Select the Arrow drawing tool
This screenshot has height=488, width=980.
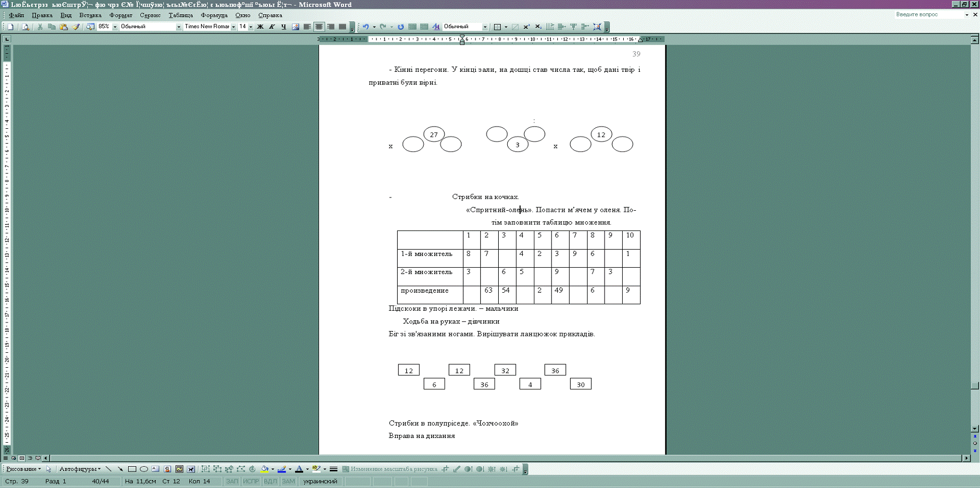point(120,469)
